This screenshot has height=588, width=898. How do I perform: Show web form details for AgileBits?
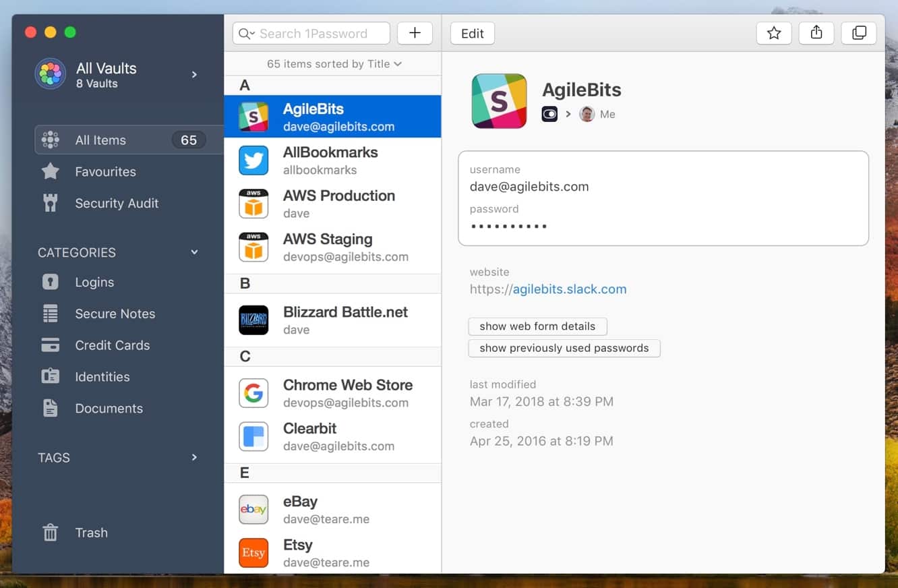coord(537,326)
